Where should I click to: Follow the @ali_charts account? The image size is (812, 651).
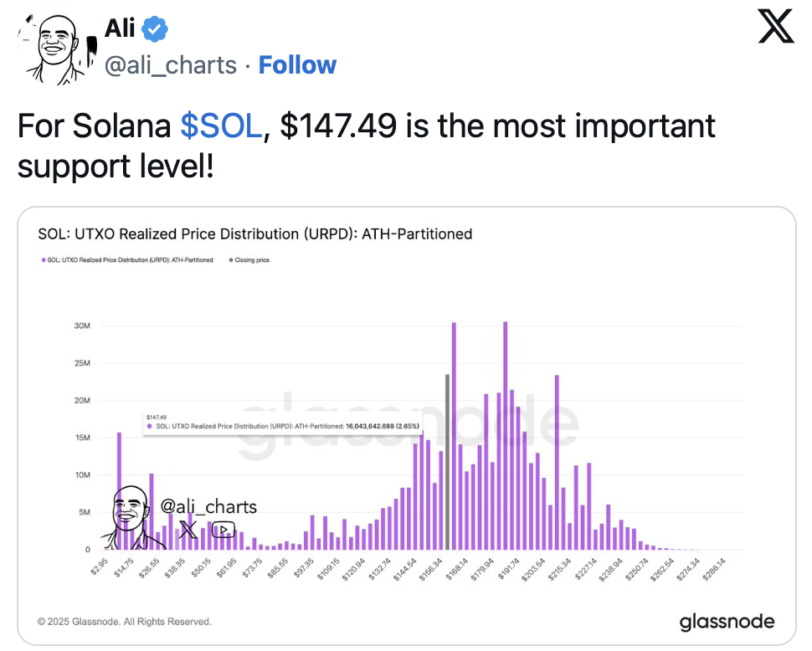(x=297, y=65)
